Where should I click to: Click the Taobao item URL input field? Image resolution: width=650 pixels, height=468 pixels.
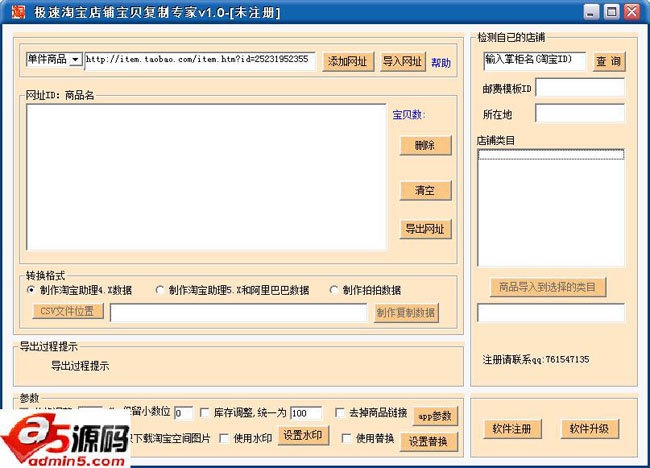pos(200,61)
